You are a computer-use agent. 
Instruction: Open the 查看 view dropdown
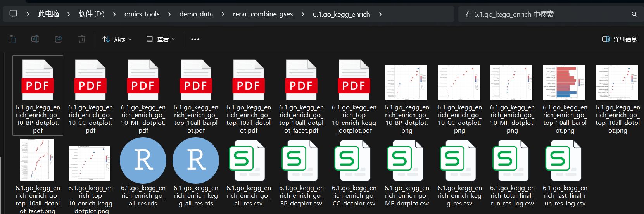point(161,39)
